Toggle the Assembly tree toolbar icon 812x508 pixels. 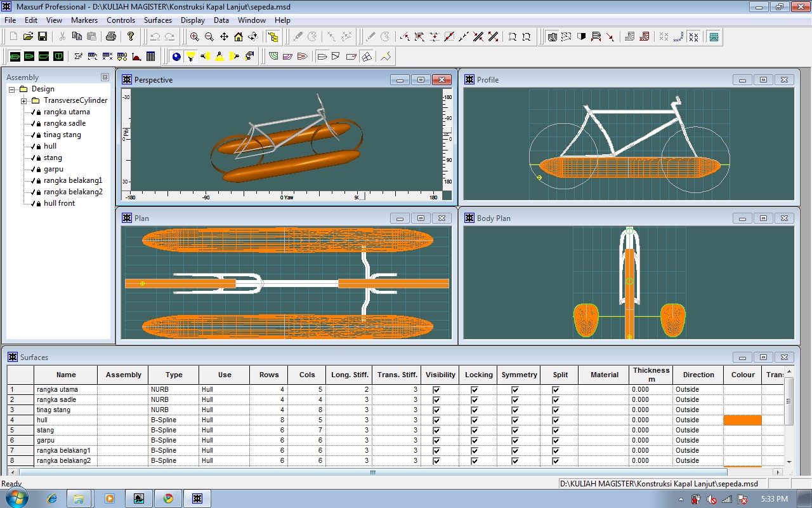click(x=273, y=37)
